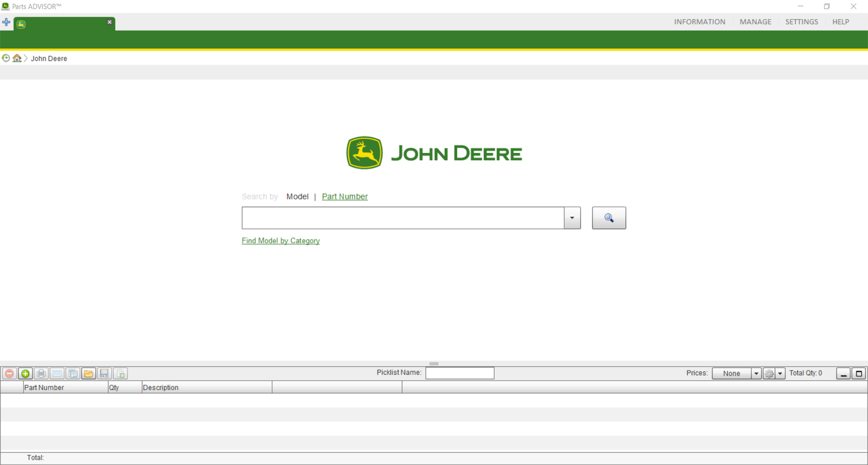
Task: Focus the Picklist Name field
Action: 459,373
